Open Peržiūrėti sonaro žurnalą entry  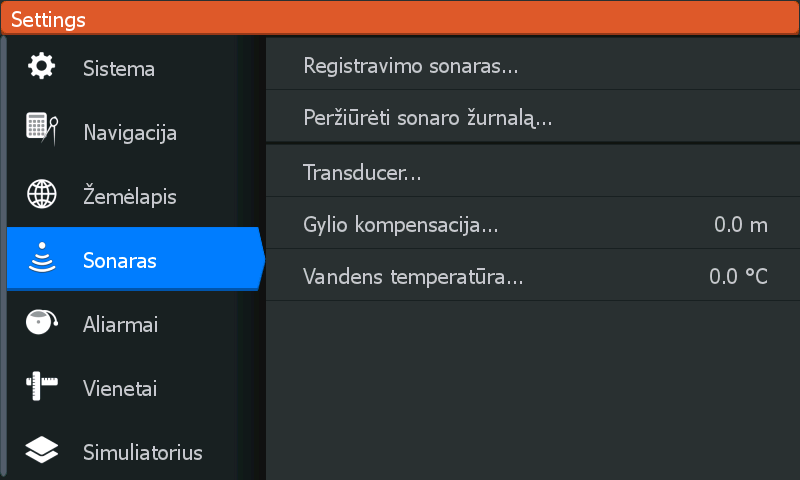[x=533, y=117]
